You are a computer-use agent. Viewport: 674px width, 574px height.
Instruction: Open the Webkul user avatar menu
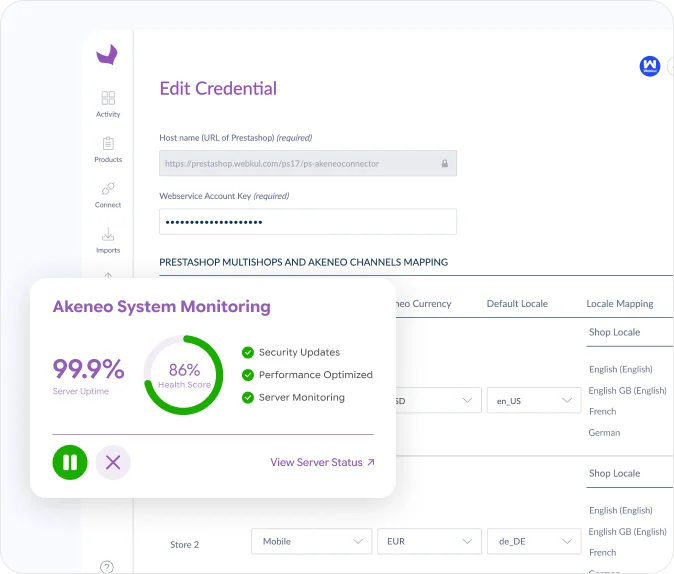[x=649, y=66]
